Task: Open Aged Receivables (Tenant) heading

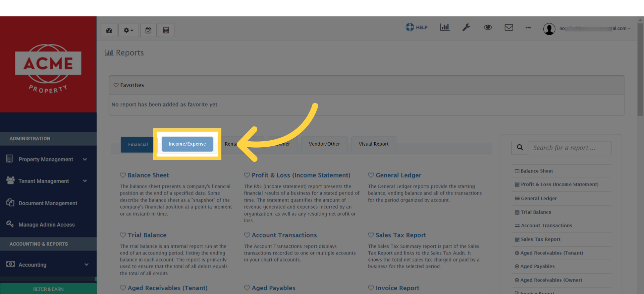Action: tap(167, 288)
